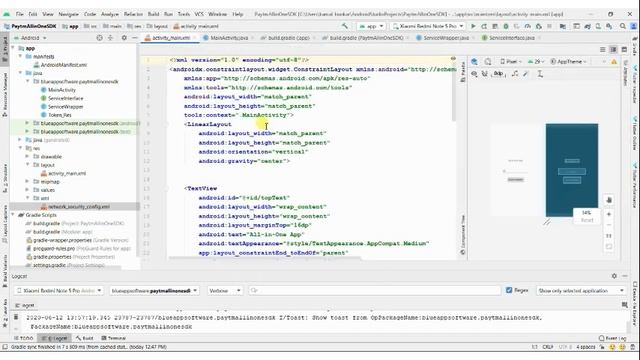Open the Pixel device dropdown in design toolbar
Screen dimensions: 640x360
[x=511, y=62]
